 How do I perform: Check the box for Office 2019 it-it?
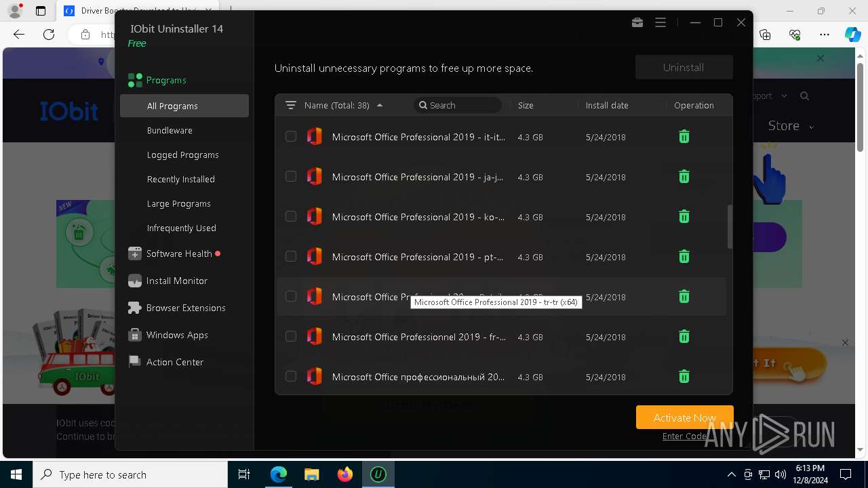click(x=291, y=137)
